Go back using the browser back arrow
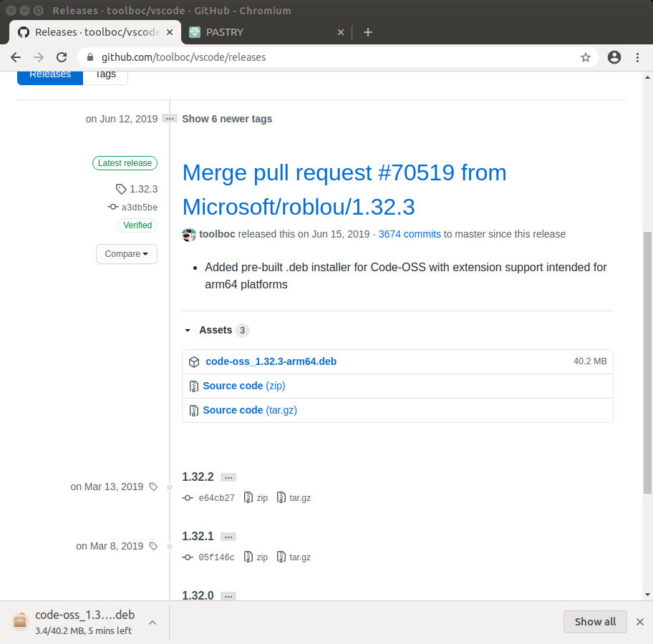The height and width of the screenshot is (644, 653). pyautogui.click(x=16, y=57)
